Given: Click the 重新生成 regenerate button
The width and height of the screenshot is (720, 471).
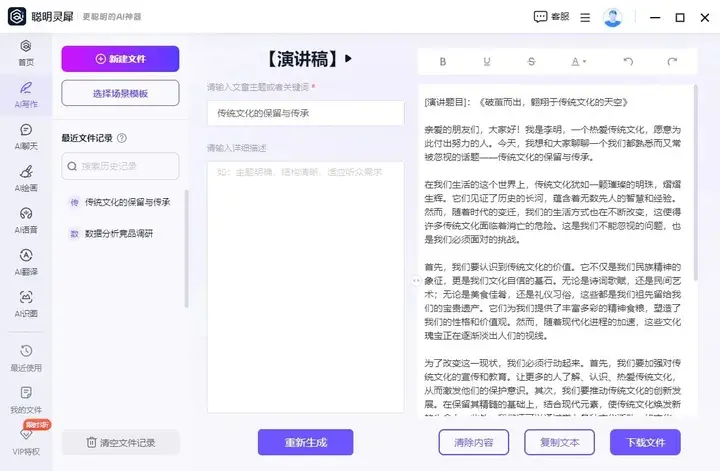Looking at the screenshot, I should tap(305, 442).
